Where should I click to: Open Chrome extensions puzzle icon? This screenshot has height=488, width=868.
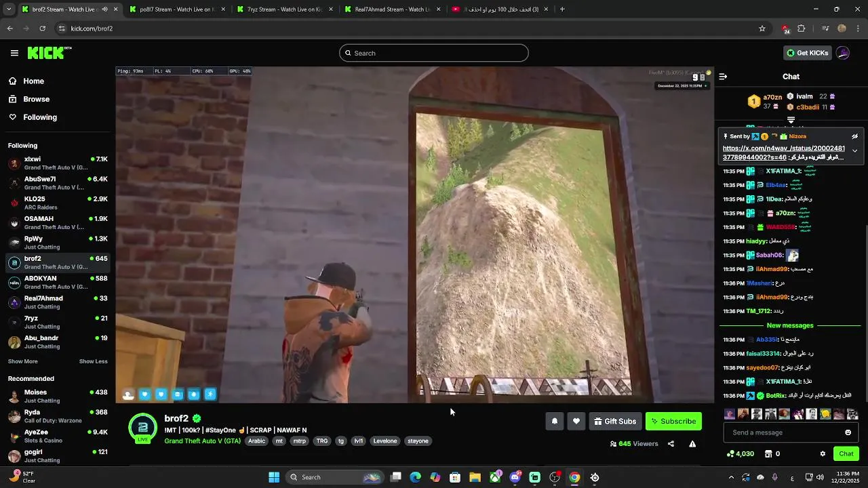(x=802, y=28)
